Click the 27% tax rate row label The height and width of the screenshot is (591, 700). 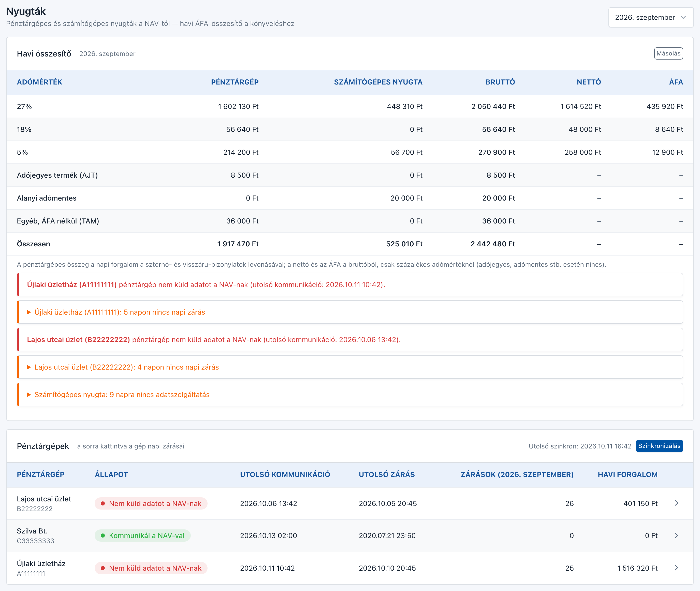(x=24, y=107)
